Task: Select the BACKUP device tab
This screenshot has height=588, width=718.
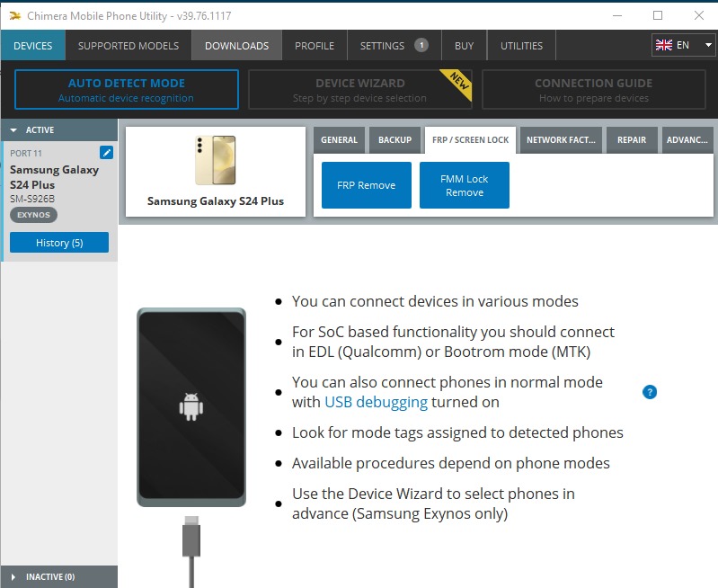Action: click(x=394, y=139)
